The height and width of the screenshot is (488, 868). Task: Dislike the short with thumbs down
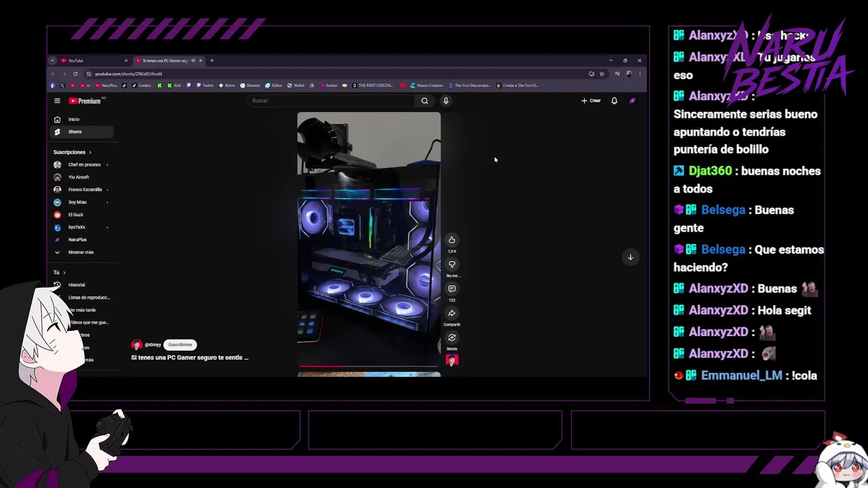tap(452, 264)
